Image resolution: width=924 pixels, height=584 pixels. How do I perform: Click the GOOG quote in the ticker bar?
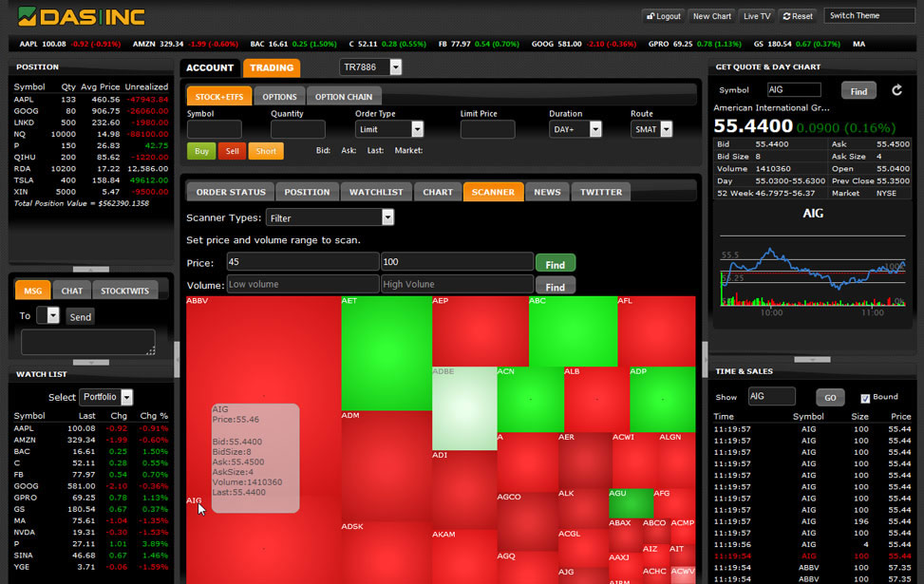coord(583,45)
